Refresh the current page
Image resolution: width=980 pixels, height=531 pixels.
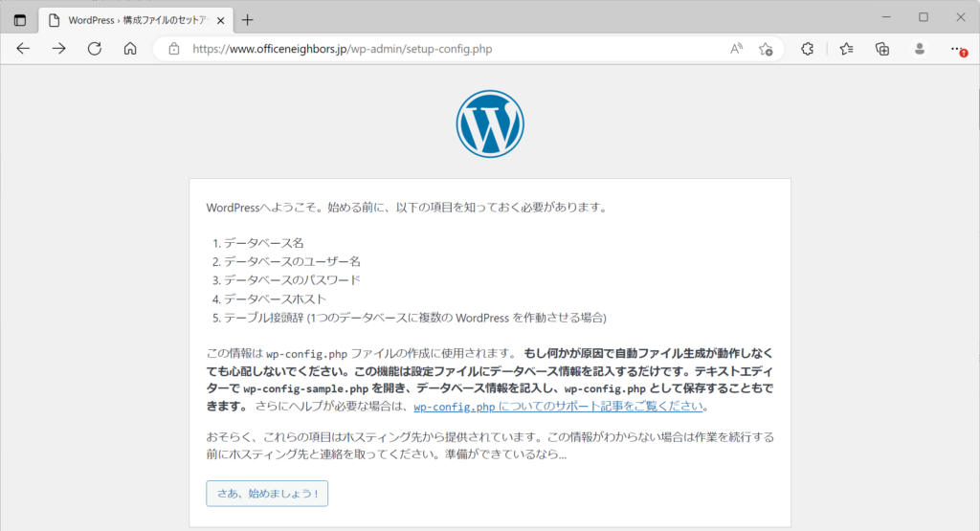coord(94,49)
